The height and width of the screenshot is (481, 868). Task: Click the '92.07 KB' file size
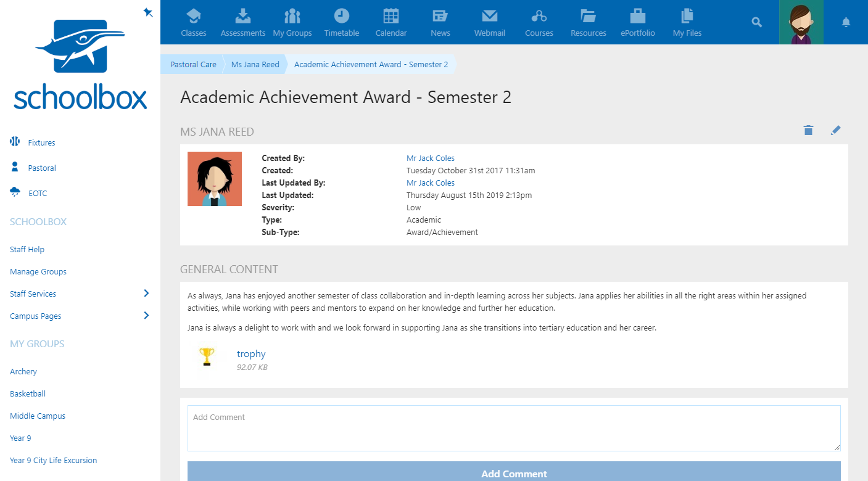point(252,367)
